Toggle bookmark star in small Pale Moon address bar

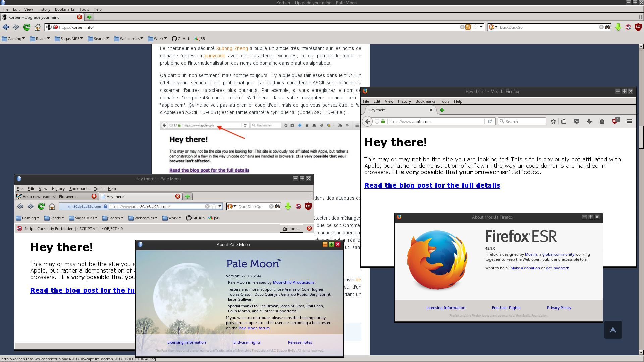point(214,206)
